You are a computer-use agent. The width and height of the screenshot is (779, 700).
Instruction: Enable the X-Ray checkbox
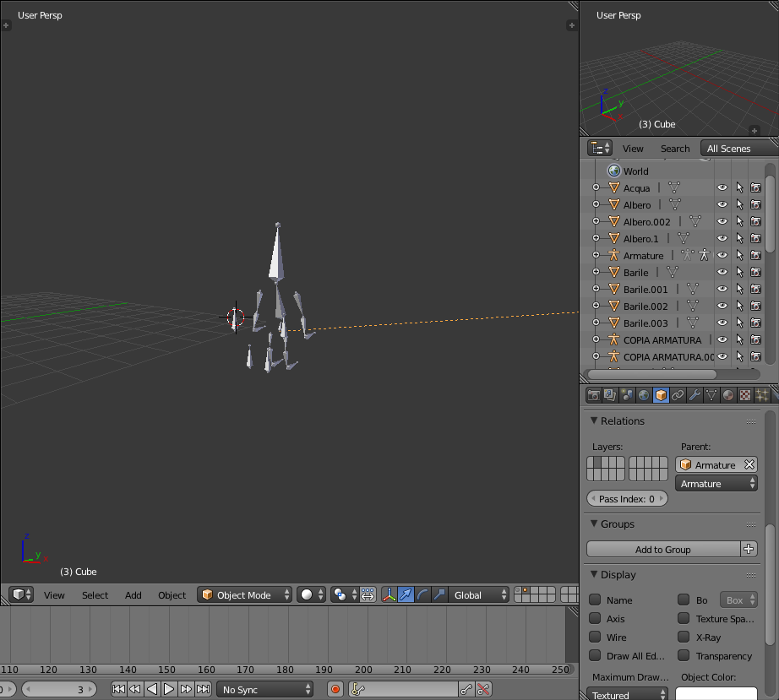(684, 637)
